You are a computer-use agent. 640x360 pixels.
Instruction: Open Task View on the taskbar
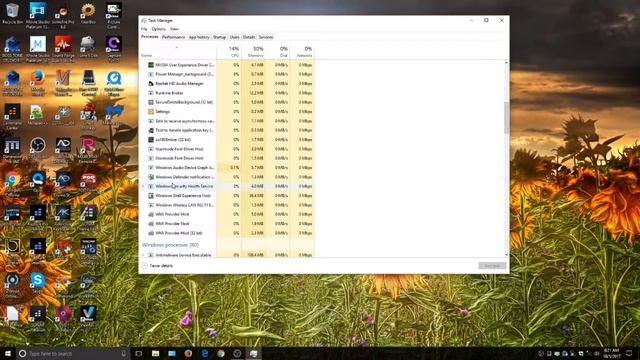(139, 353)
